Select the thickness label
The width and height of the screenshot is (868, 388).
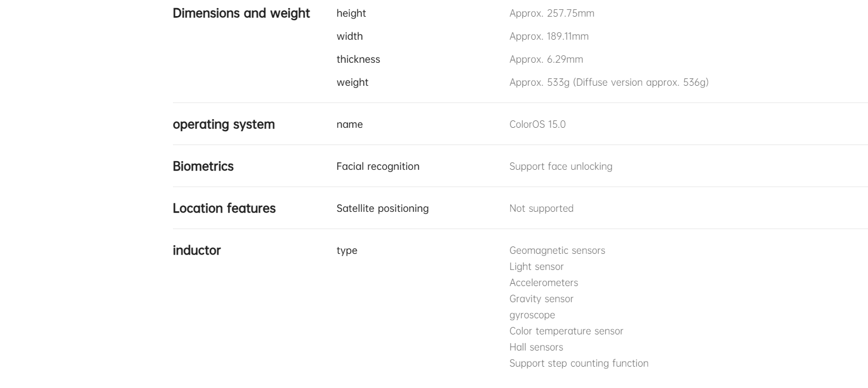tap(358, 59)
